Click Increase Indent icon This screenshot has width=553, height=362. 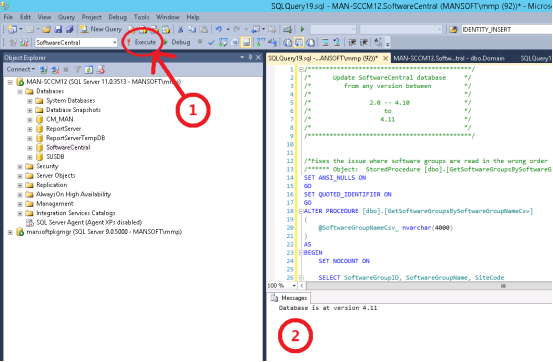pos(364,43)
